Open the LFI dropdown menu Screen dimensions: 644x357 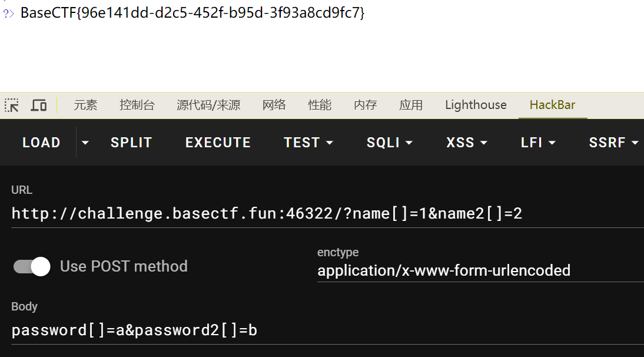[x=538, y=143]
